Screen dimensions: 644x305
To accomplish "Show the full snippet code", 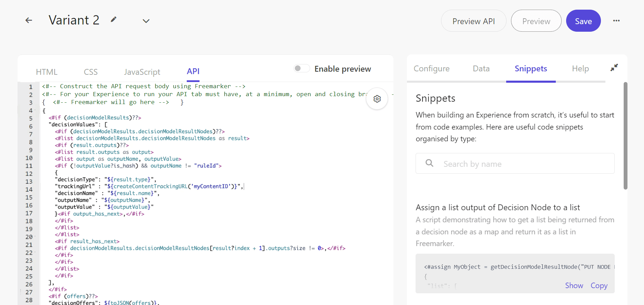I will 574,285.
